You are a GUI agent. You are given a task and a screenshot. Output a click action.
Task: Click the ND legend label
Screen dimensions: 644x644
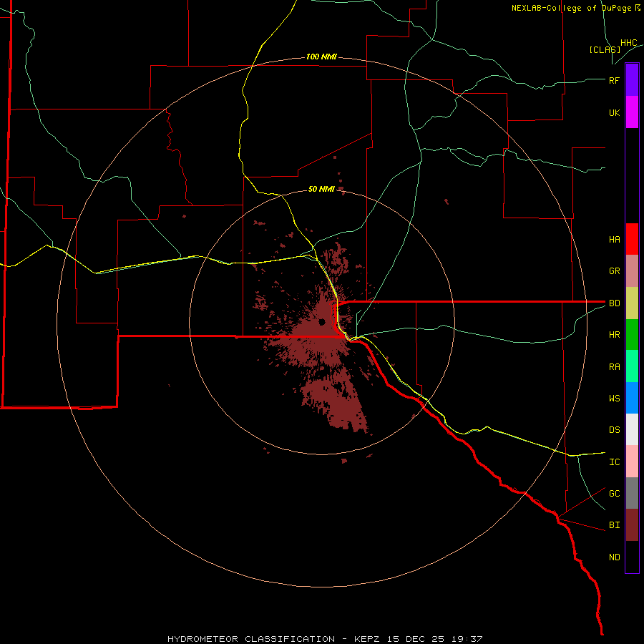614,557
